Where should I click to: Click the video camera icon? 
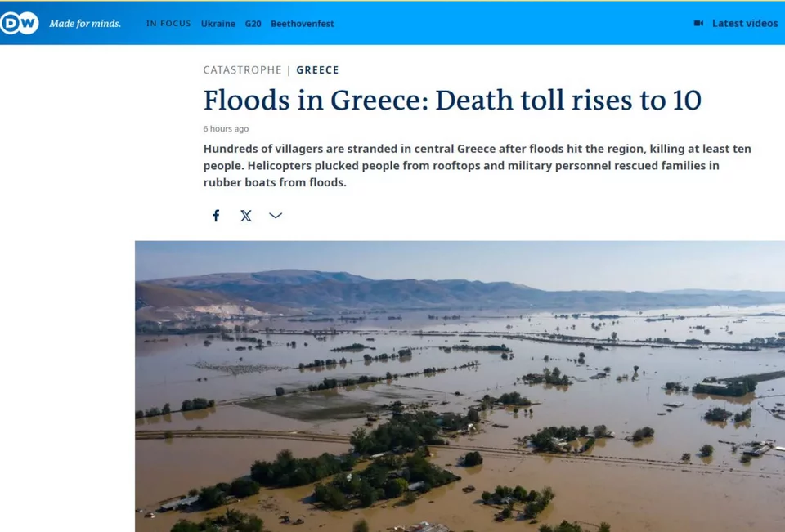698,23
